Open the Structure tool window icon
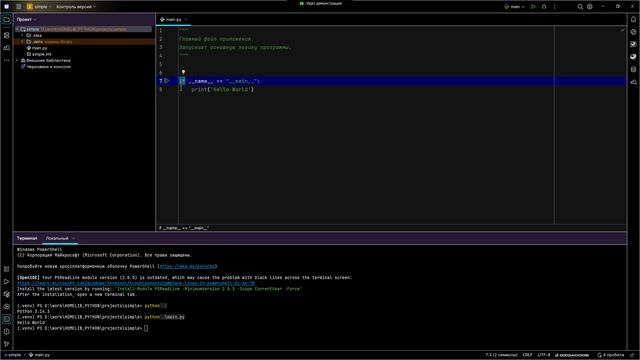 (x=7, y=36)
